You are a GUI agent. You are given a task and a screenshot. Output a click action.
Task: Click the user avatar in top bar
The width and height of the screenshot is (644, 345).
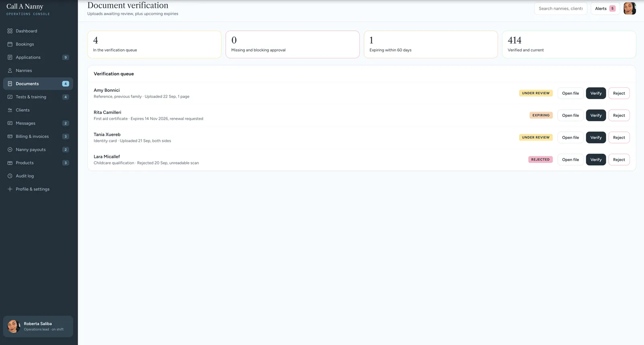(x=630, y=8)
